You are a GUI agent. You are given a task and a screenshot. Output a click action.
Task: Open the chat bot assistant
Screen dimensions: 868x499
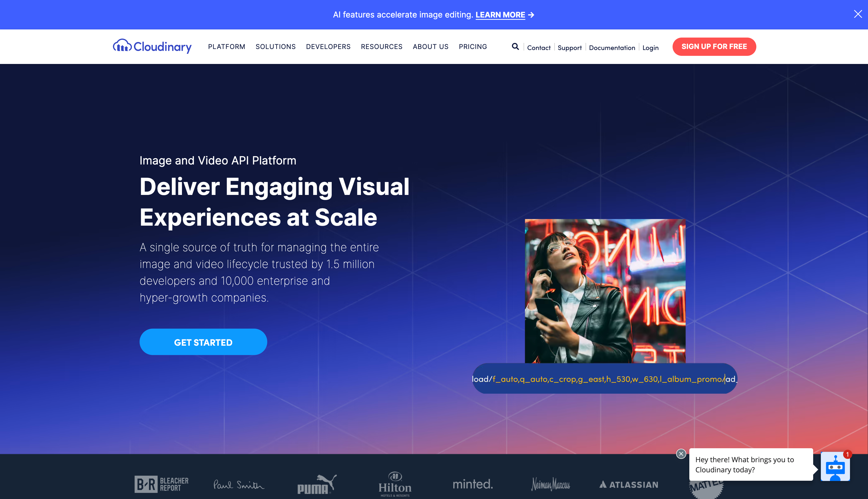click(835, 467)
